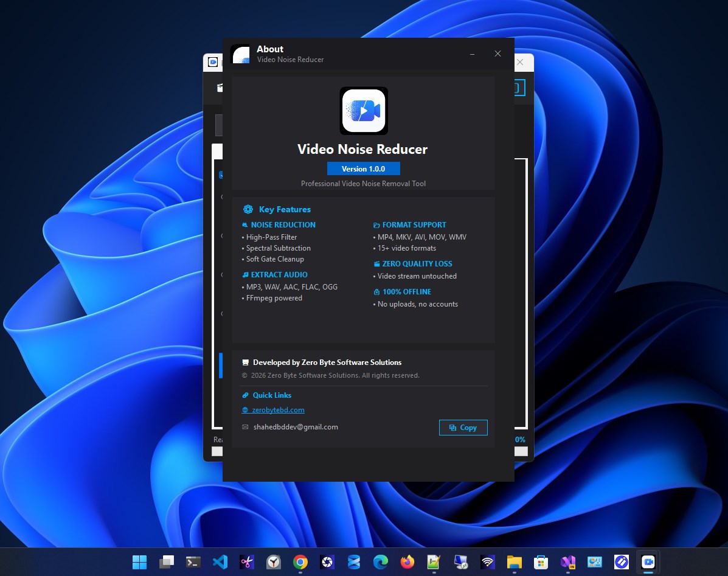Click the globe icon beside zerobytebd.com

click(245, 410)
